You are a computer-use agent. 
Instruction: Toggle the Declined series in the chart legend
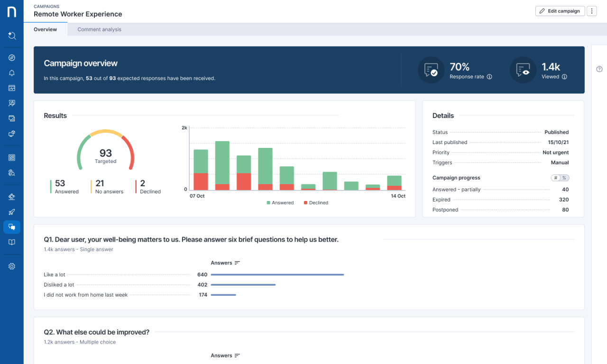coord(316,203)
